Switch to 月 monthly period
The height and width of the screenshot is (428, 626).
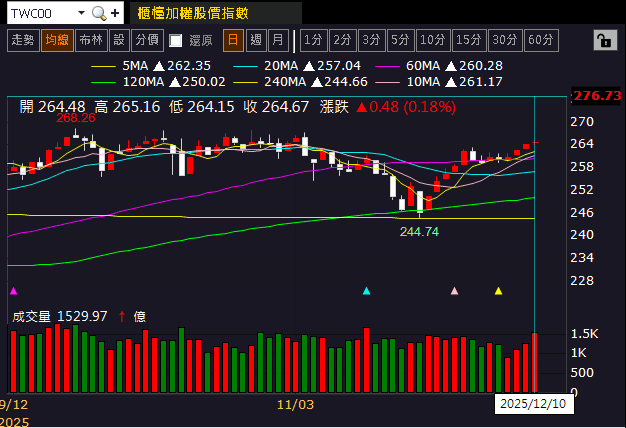pos(278,40)
